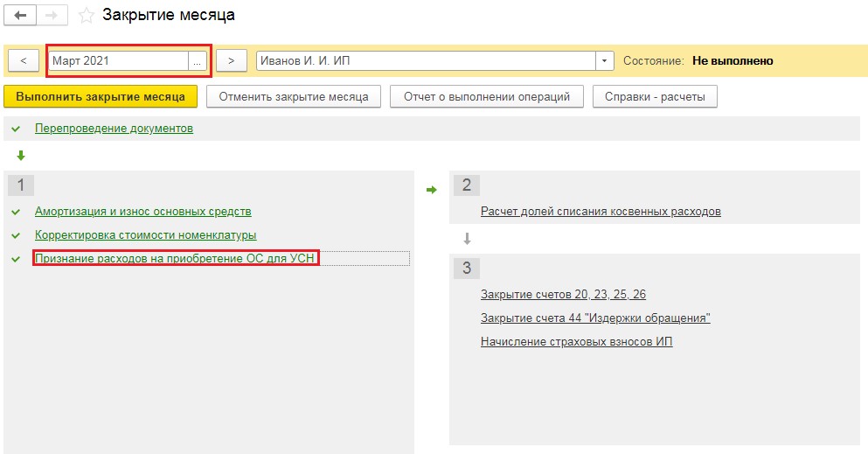This screenshot has height=454, width=868.
Task: Open Расчет долей списания косвенных расходов
Action: tap(601, 212)
